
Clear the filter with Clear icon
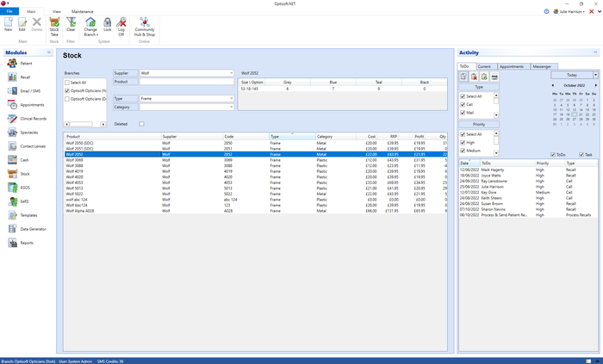[x=71, y=25]
